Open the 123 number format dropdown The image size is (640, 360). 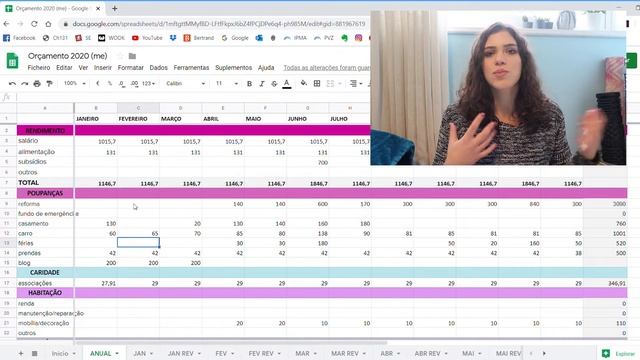(x=149, y=84)
